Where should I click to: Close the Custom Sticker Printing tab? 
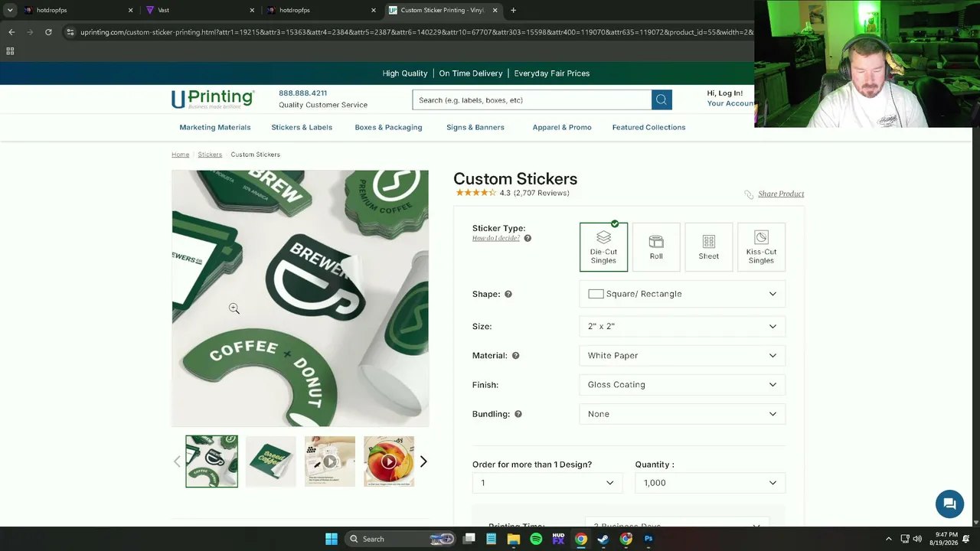(x=495, y=10)
